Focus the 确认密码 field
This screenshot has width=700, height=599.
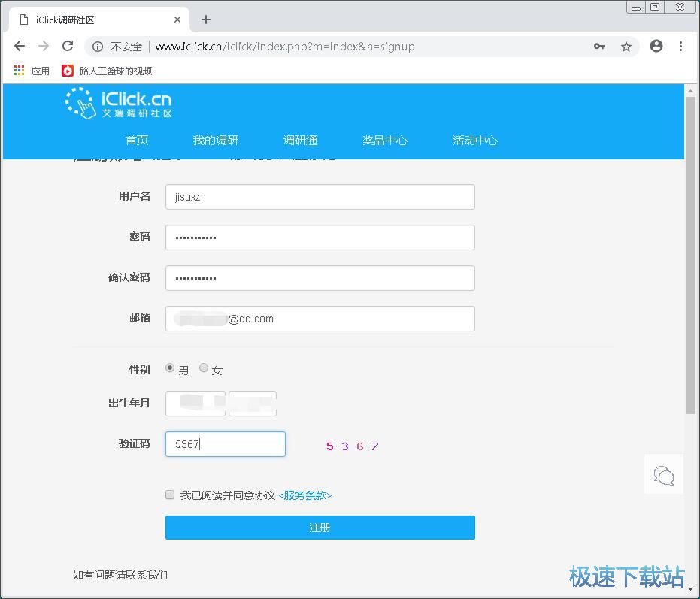(x=320, y=278)
